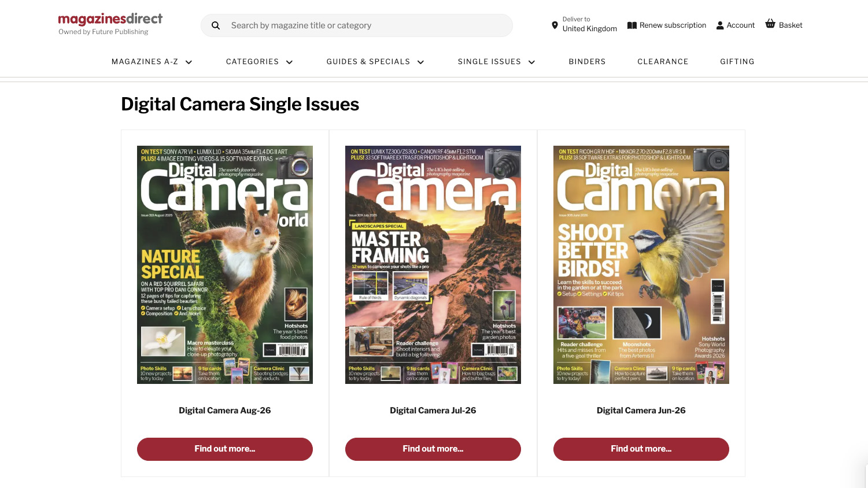Open the Single Issues menu
This screenshot has height=488, width=868.
click(489, 62)
